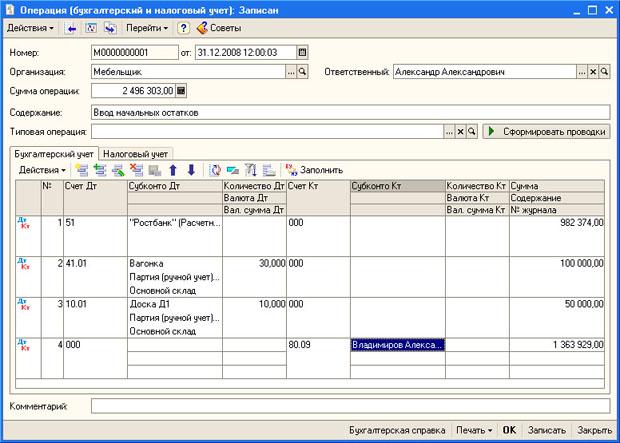Open table Действия dropdown
This screenshot has height=443, width=620.
pyautogui.click(x=42, y=170)
